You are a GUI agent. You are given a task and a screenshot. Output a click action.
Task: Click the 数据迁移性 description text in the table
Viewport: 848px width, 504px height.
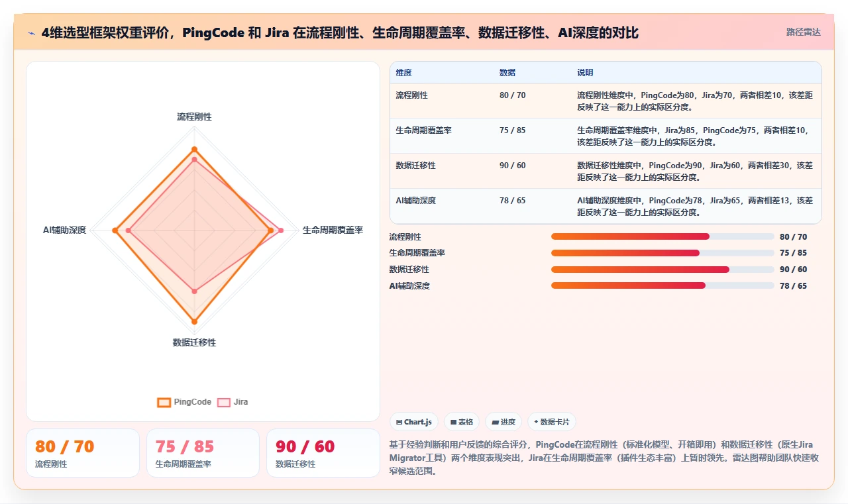[x=695, y=172]
